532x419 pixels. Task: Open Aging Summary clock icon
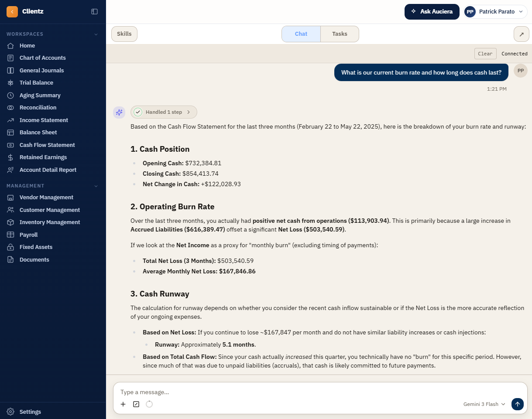(x=11, y=95)
